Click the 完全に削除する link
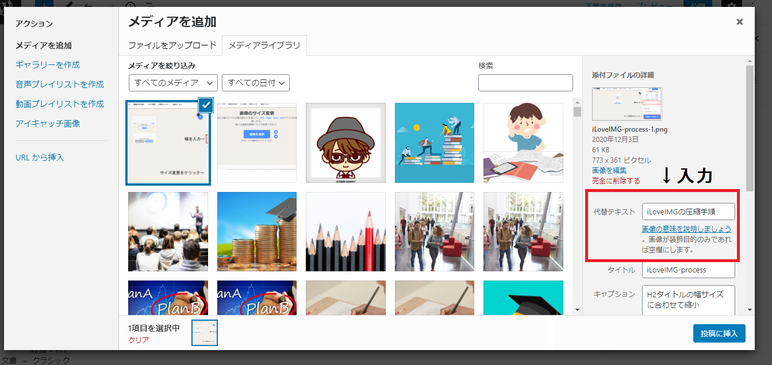This screenshot has width=772, height=365. coord(616,181)
